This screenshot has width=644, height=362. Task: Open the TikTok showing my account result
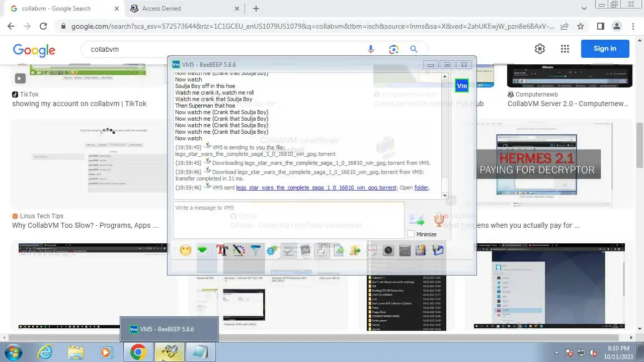tap(79, 104)
